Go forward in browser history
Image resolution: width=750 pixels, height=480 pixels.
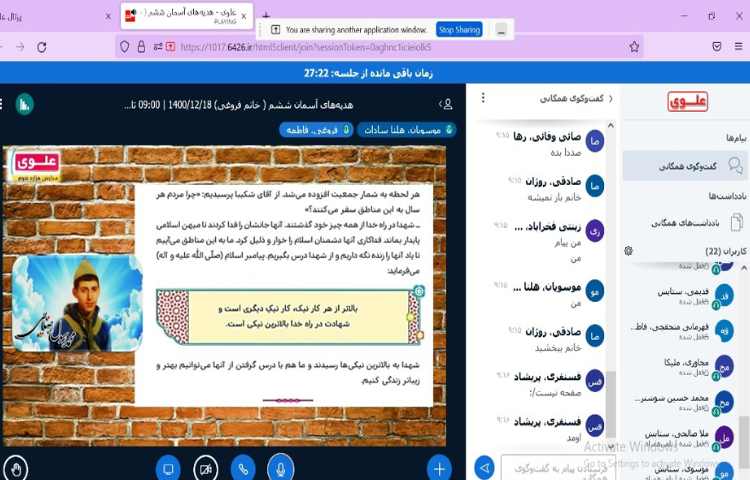(20, 47)
